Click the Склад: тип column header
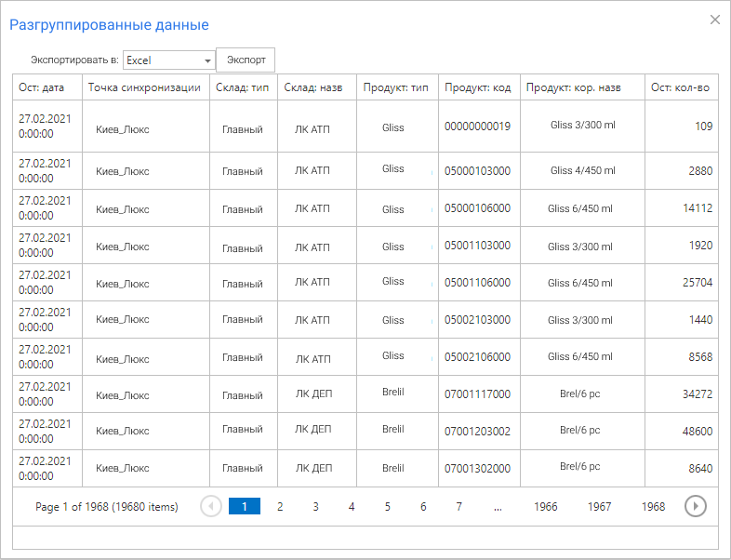Screen dimensions: 731x560 click(244, 87)
